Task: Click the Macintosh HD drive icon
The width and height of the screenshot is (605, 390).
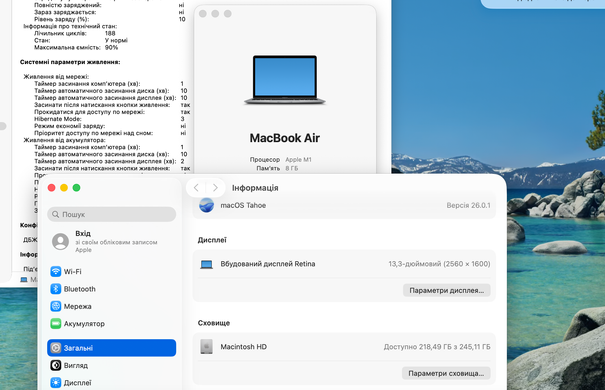Action: point(206,347)
